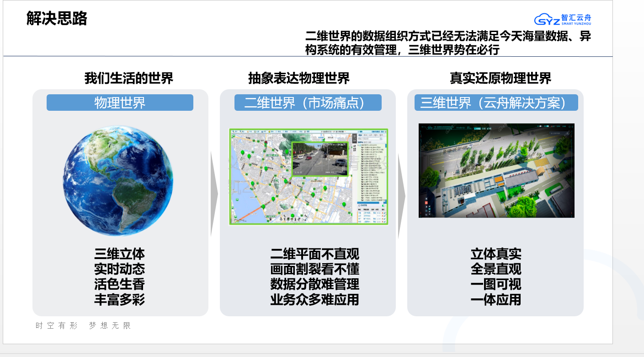644x357 pixels.
Task: Click the text 二维平面不直观
Action: pyautogui.click(x=314, y=254)
